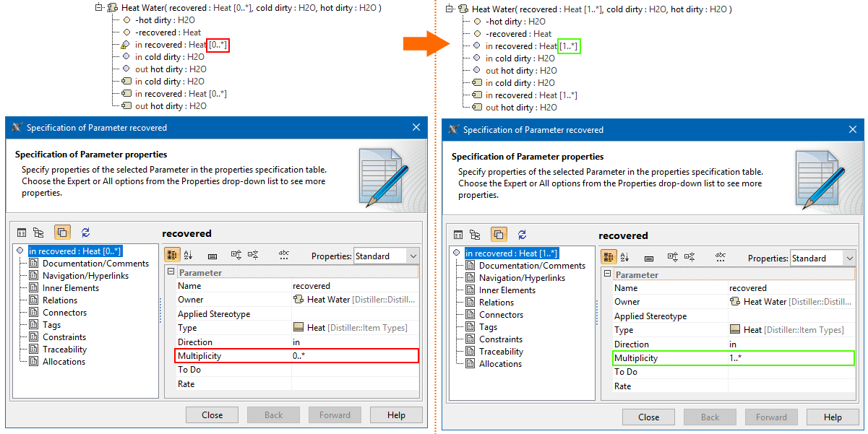868x434 pixels.
Task: Toggle categorized view in right dialog toolbar
Action: coord(609,257)
